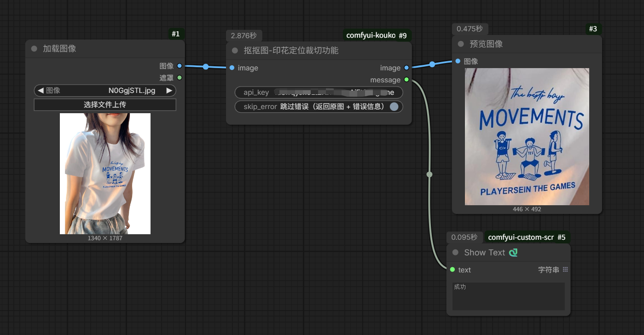The width and height of the screenshot is (644, 335).
Task: Collapse the 加载图像 node via its title dot
Action: click(x=34, y=49)
